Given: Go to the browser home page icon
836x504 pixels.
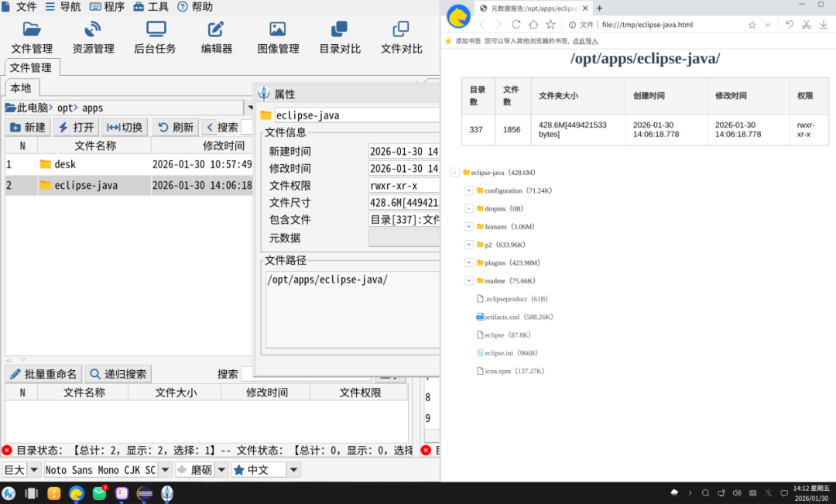Looking at the screenshot, I should (533, 25).
